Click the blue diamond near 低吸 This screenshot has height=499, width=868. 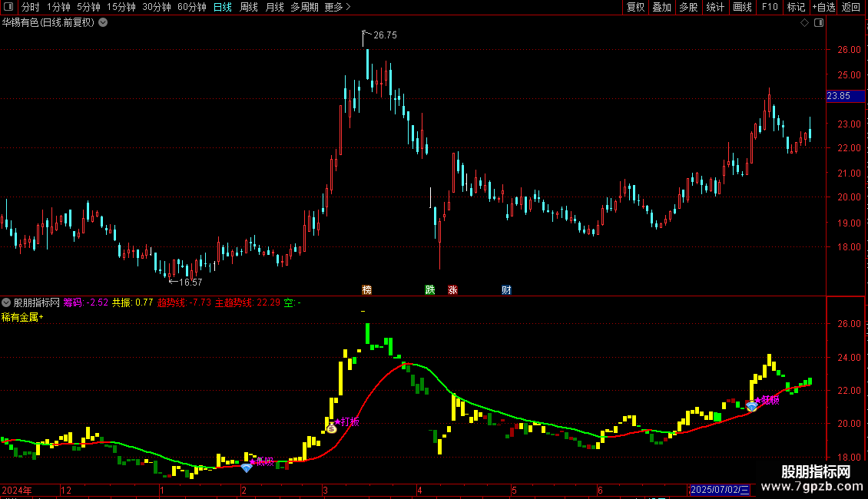tap(247, 468)
